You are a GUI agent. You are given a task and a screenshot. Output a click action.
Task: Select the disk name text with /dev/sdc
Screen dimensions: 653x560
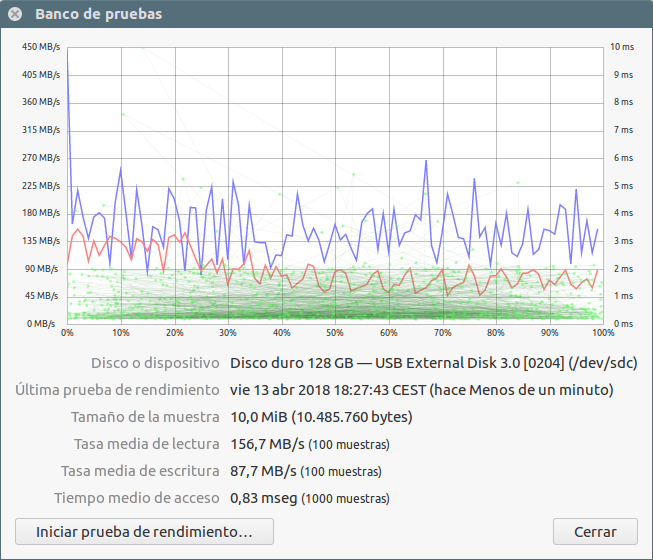pos(433,362)
